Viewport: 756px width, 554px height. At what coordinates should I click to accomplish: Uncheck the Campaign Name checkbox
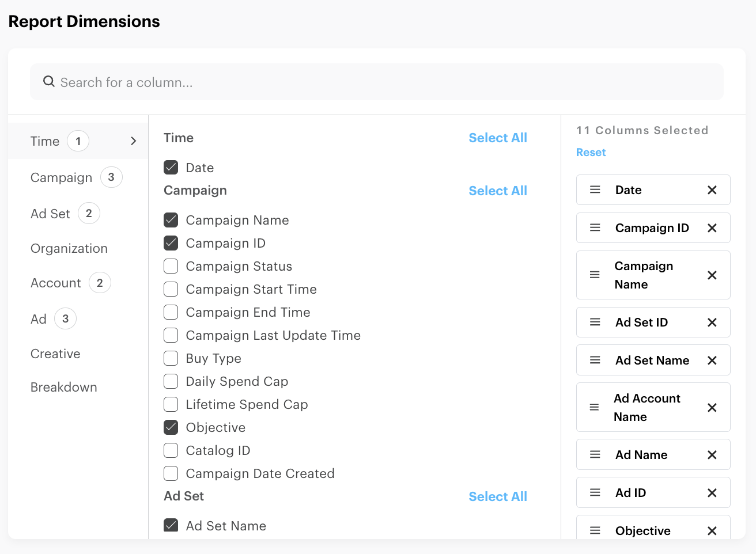click(x=171, y=220)
